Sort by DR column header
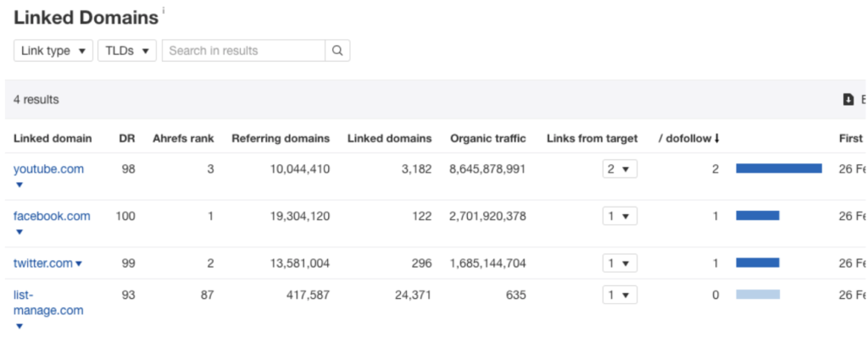The image size is (868, 337). point(127,138)
